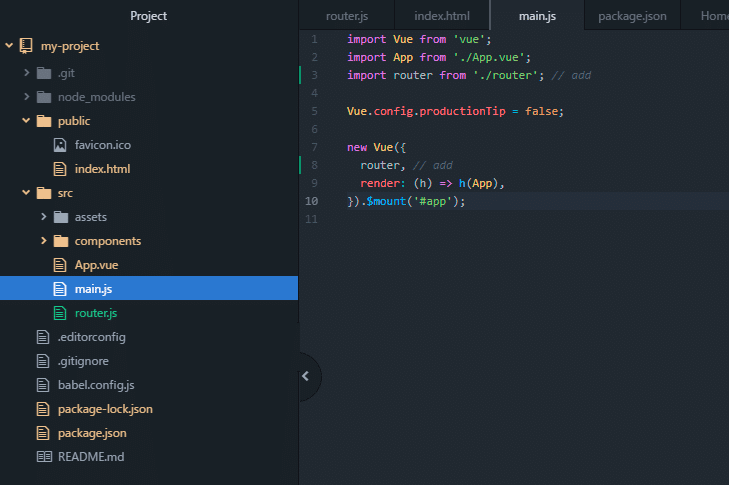Expand the .git folder chevron
This screenshot has width=729, height=485.
click(27, 73)
